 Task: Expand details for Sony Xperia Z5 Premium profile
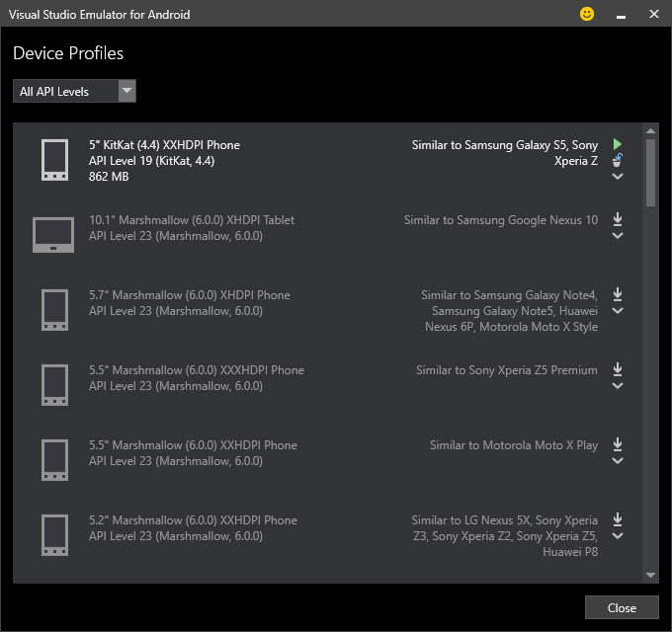pos(618,386)
